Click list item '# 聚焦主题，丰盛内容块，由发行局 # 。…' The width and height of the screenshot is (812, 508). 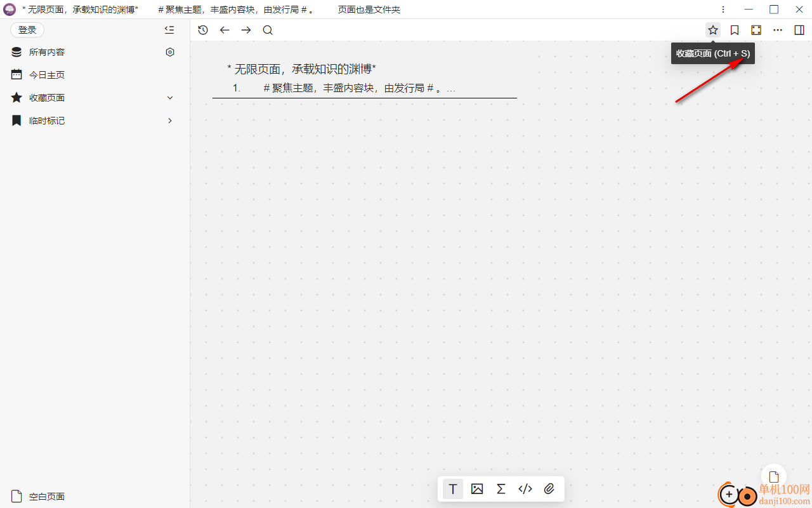pos(360,88)
